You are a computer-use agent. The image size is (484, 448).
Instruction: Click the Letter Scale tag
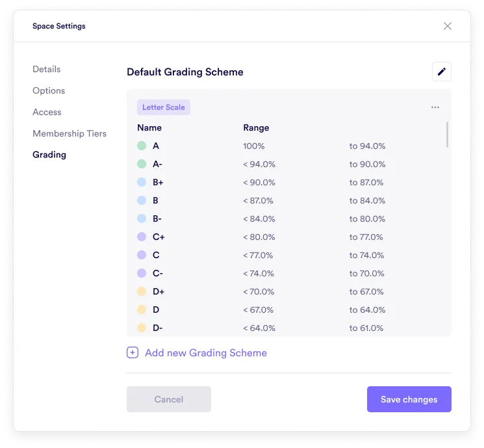(x=164, y=107)
